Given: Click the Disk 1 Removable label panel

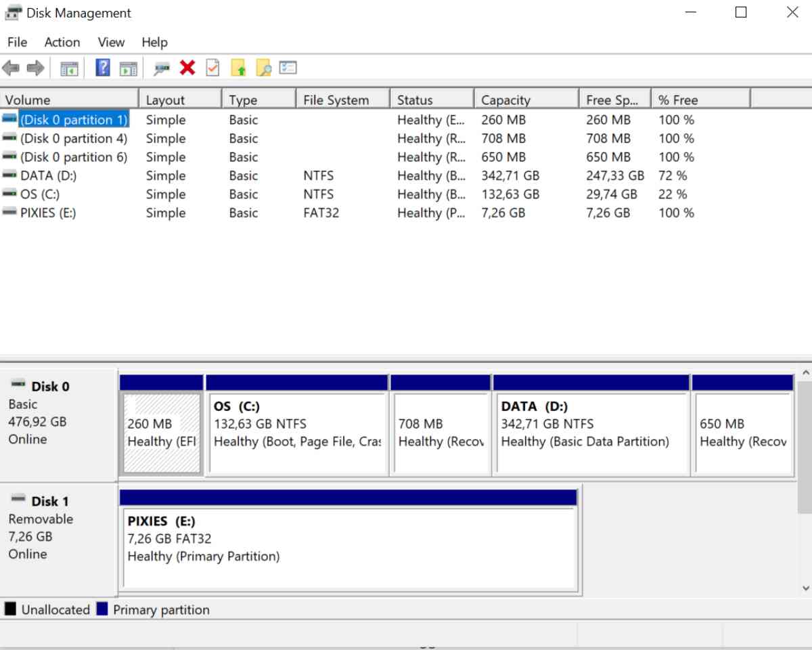Looking at the screenshot, I should pos(59,528).
